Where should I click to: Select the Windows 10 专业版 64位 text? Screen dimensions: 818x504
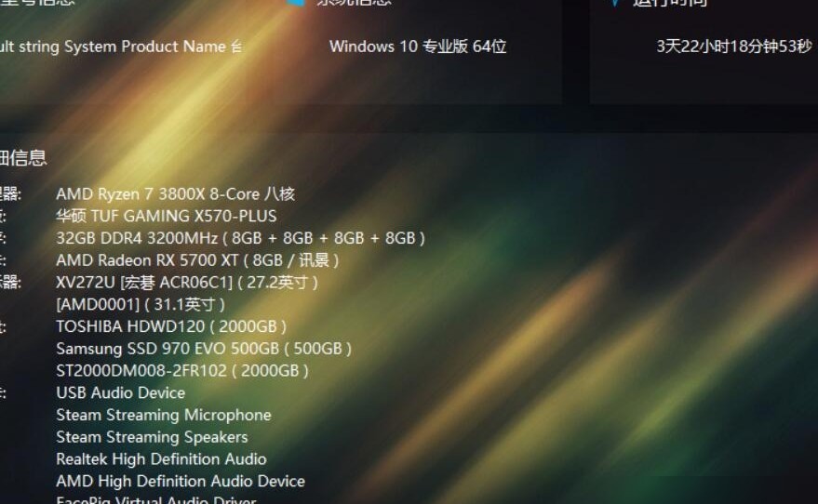[417, 46]
